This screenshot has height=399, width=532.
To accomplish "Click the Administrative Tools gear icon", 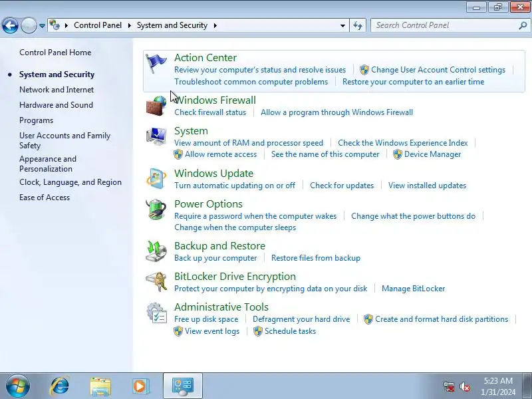I will click(x=156, y=313).
